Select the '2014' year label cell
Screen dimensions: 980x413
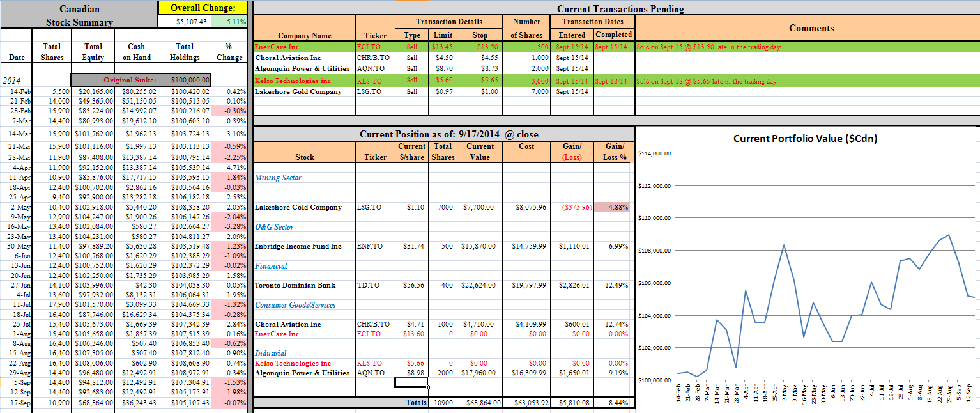(17, 81)
